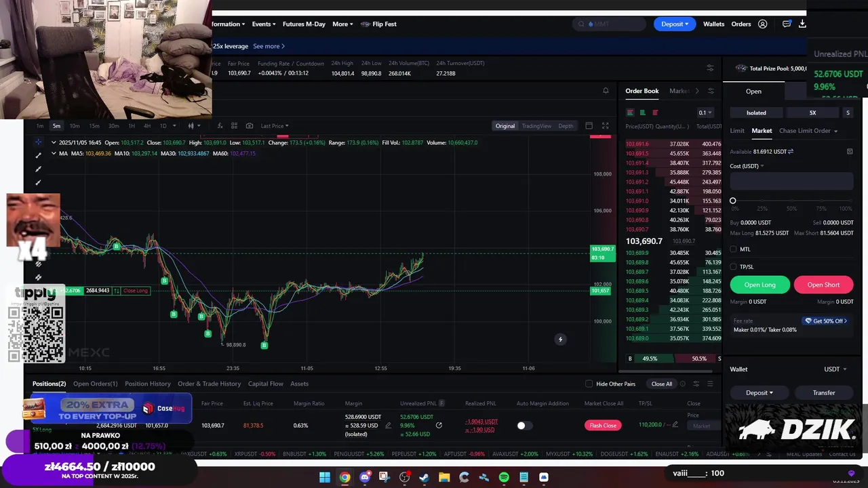Click the Close All button

click(662, 384)
